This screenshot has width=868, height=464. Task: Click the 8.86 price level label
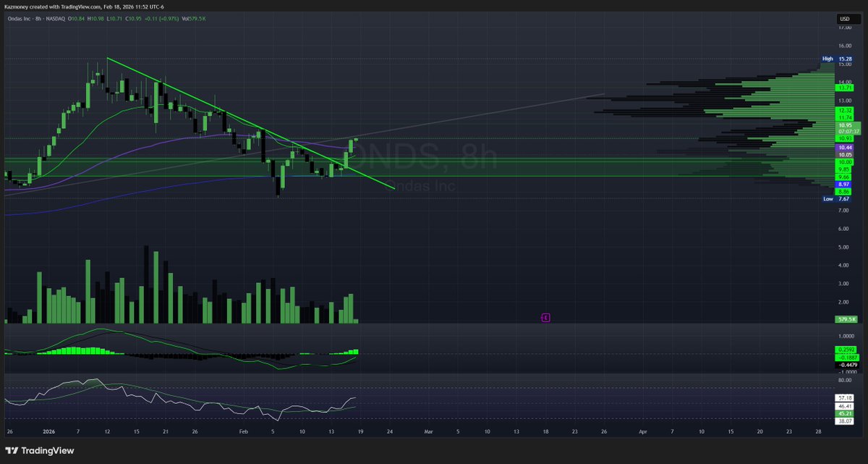tap(843, 192)
